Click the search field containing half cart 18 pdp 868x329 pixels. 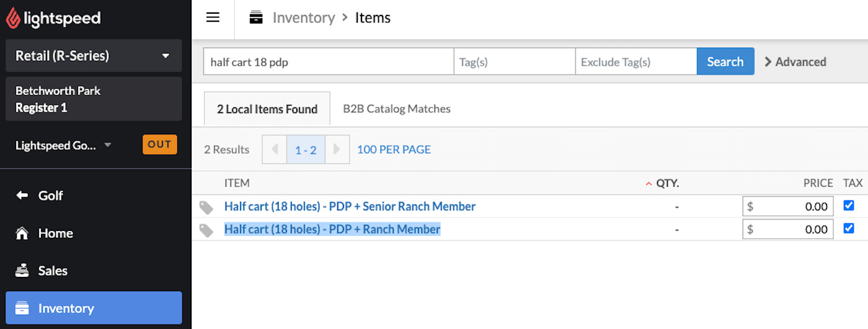pyautogui.click(x=329, y=61)
